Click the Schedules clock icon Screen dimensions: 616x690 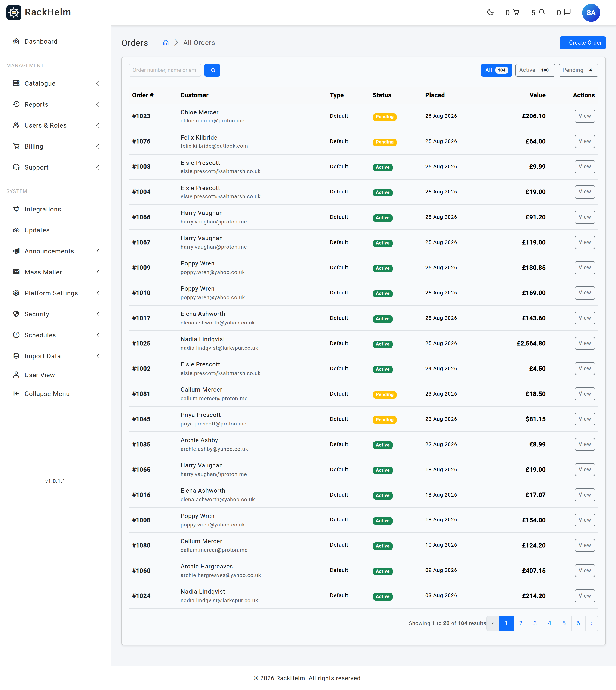point(16,335)
